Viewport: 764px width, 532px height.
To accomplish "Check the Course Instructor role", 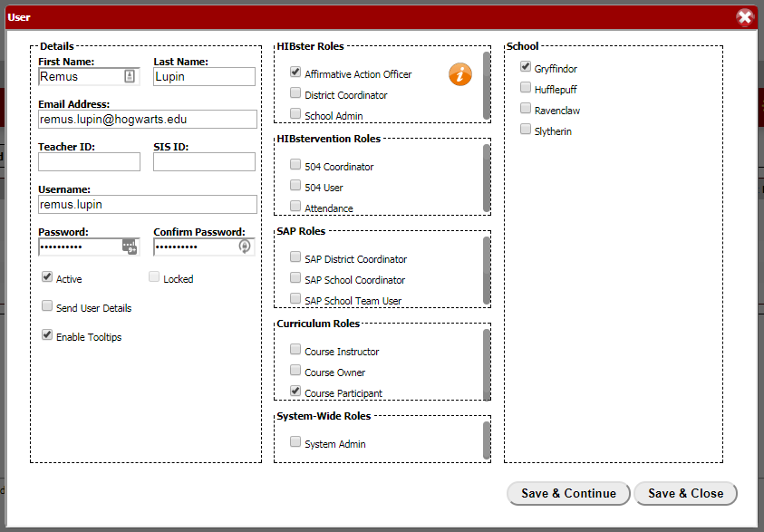I will tap(295, 349).
